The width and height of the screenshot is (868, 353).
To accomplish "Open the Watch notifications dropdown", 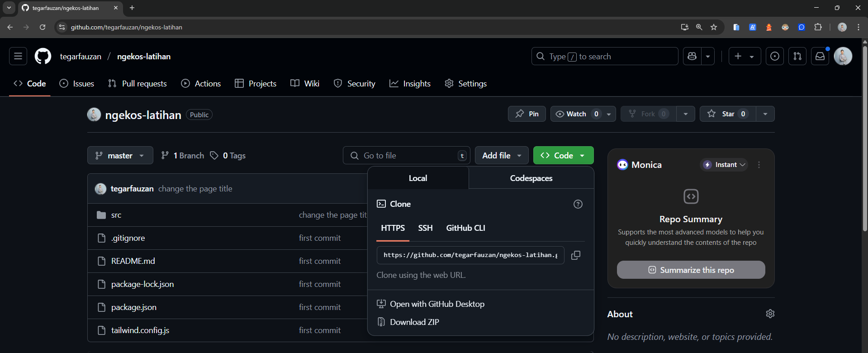I will pyautogui.click(x=583, y=114).
